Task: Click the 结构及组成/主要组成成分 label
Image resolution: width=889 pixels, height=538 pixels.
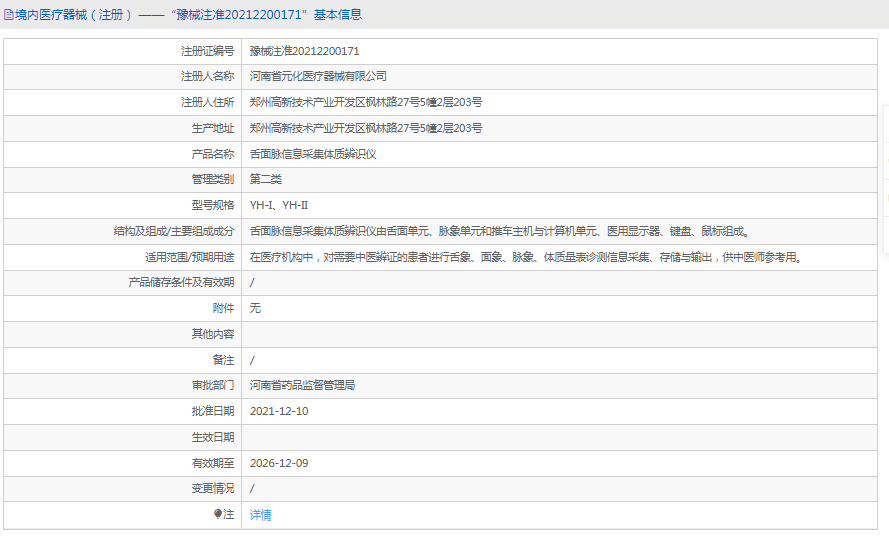Action: pyautogui.click(x=173, y=231)
